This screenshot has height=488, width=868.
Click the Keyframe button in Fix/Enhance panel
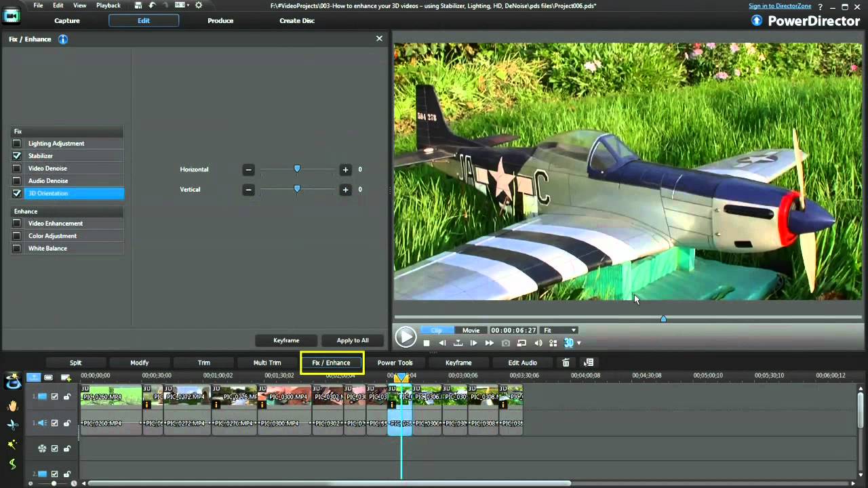click(x=286, y=340)
